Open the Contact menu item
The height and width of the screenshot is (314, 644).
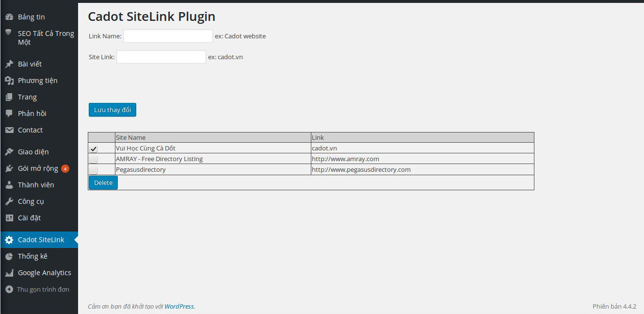coord(39,130)
